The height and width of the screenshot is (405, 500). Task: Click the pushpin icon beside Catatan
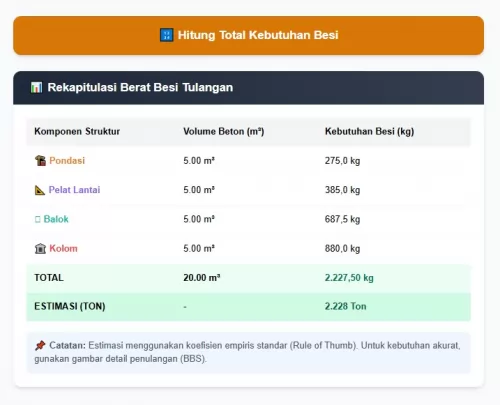click(40, 345)
